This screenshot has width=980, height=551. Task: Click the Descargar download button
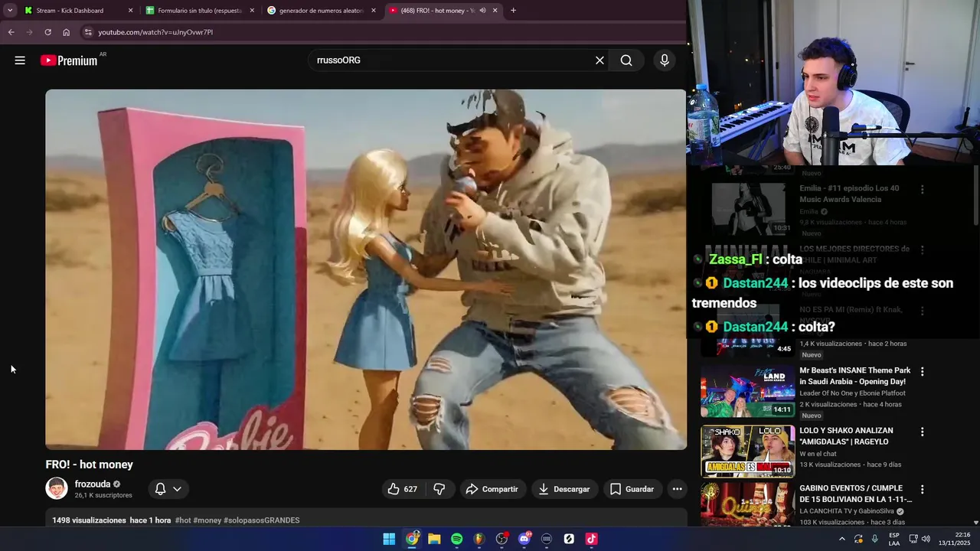pos(564,489)
